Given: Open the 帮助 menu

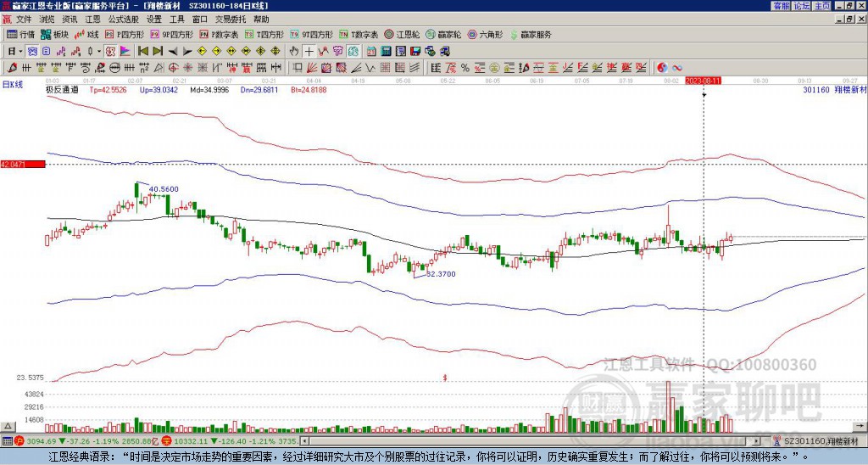Looking at the screenshot, I should (x=261, y=20).
